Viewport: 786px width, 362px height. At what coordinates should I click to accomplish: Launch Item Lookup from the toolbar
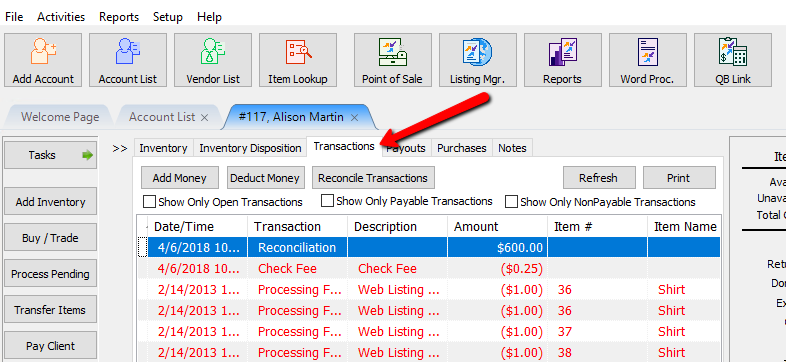click(x=298, y=60)
